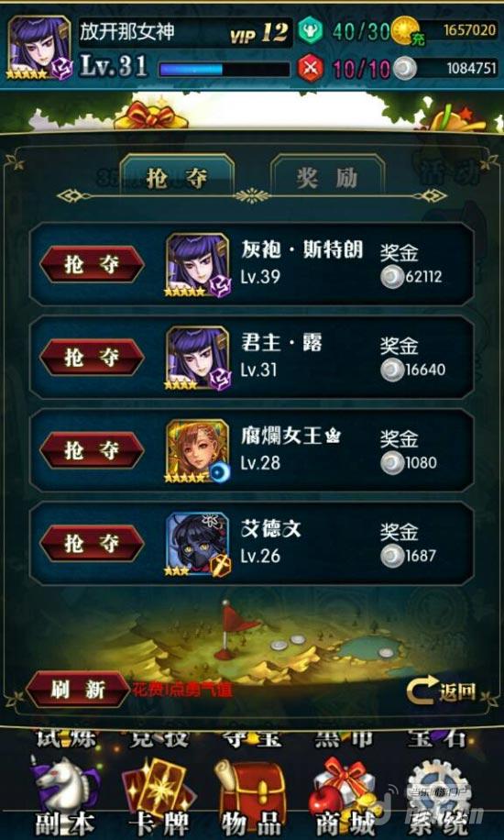Click the 返回 return arrow
This screenshot has width=504, height=840.
tap(441, 691)
